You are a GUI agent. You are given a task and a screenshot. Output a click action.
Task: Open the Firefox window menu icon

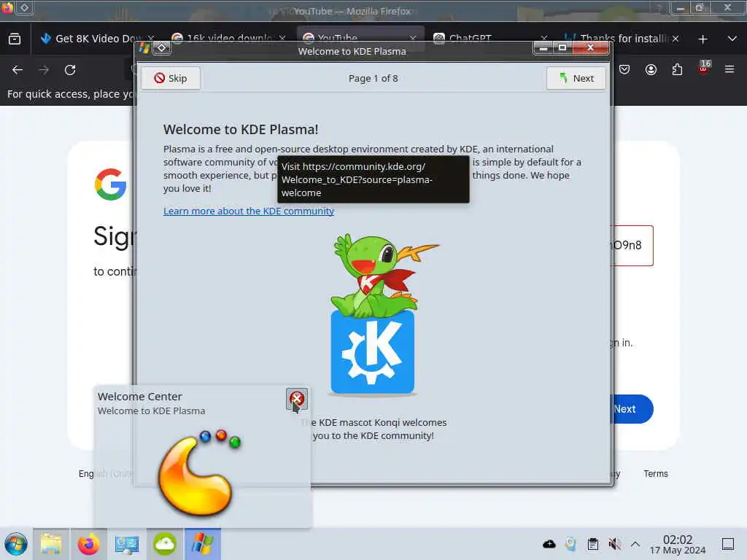pos(7,7)
